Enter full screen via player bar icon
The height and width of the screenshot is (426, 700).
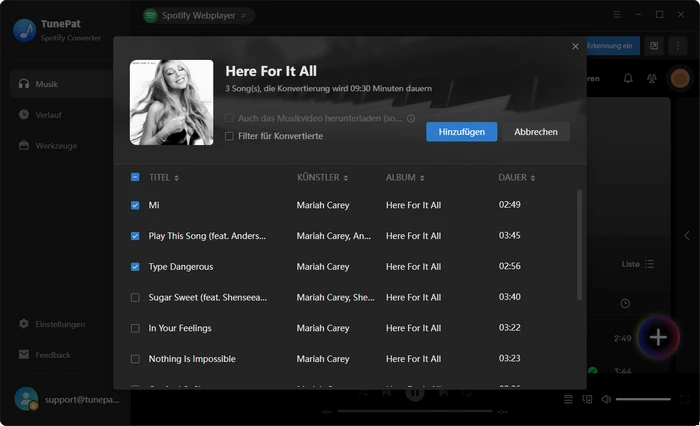(x=685, y=399)
